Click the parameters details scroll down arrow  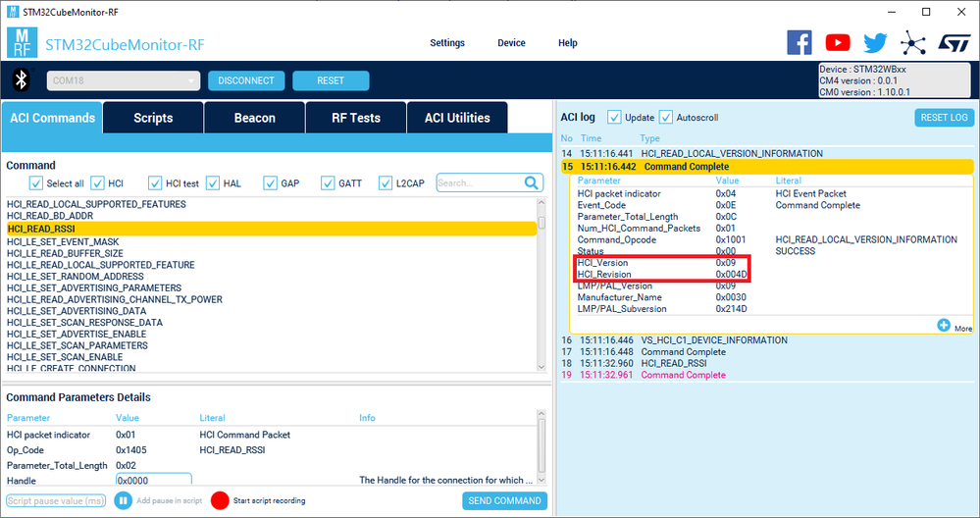542,480
